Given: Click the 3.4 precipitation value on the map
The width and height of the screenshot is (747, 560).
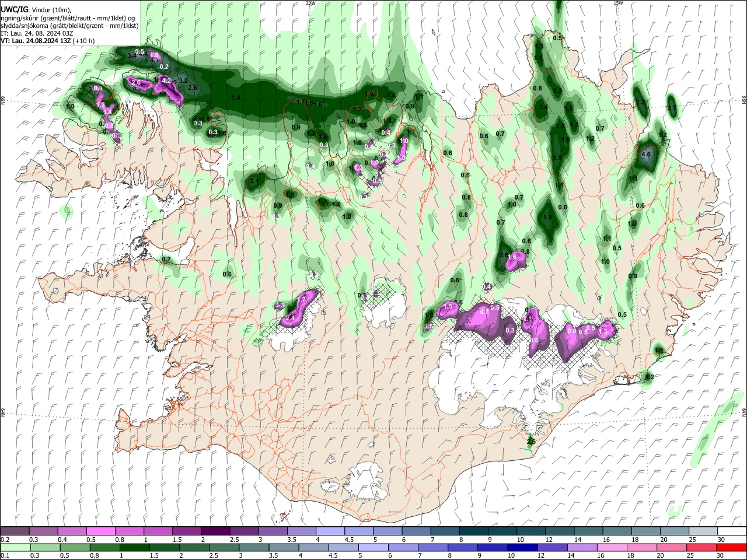Looking at the screenshot, I should (132, 55).
